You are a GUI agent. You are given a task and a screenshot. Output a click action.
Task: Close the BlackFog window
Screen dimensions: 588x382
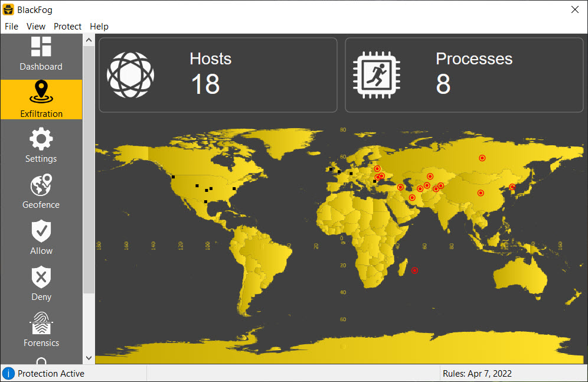[575, 10]
